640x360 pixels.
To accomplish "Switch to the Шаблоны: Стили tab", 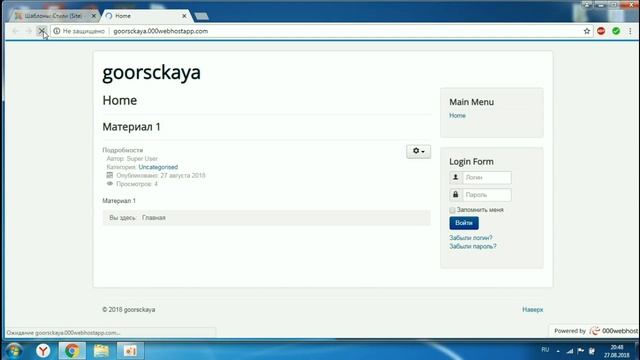I will [53, 16].
